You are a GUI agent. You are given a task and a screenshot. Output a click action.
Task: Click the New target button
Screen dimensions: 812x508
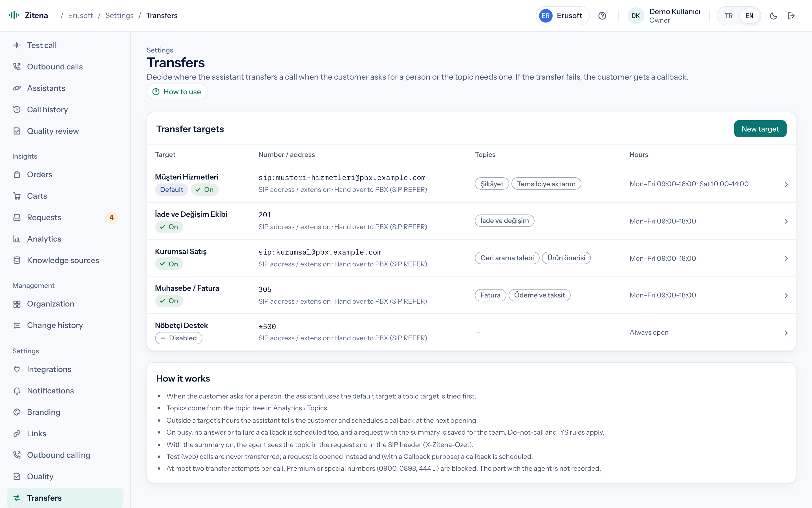tap(760, 129)
